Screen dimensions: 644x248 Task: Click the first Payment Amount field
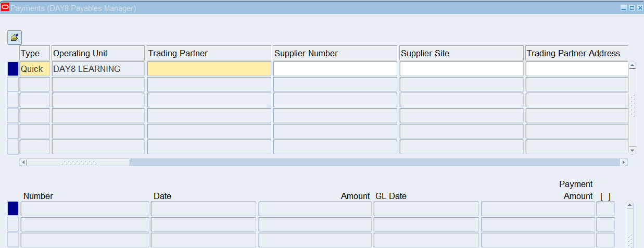point(538,209)
